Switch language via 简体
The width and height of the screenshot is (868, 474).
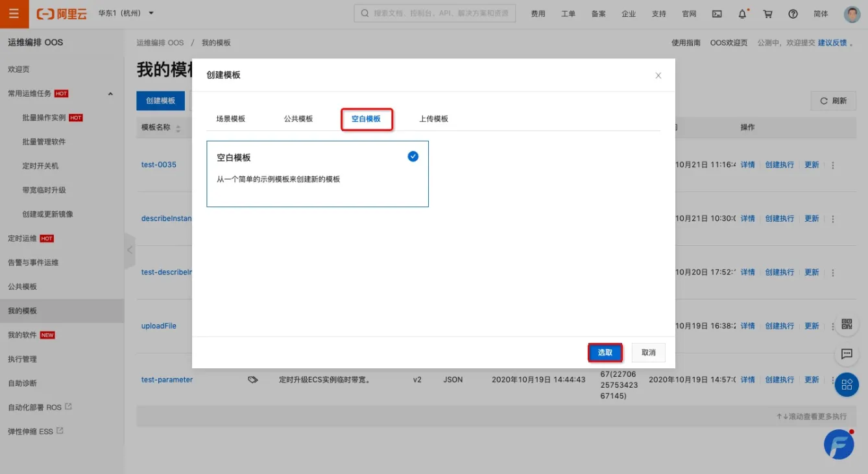click(x=821, y=14)
